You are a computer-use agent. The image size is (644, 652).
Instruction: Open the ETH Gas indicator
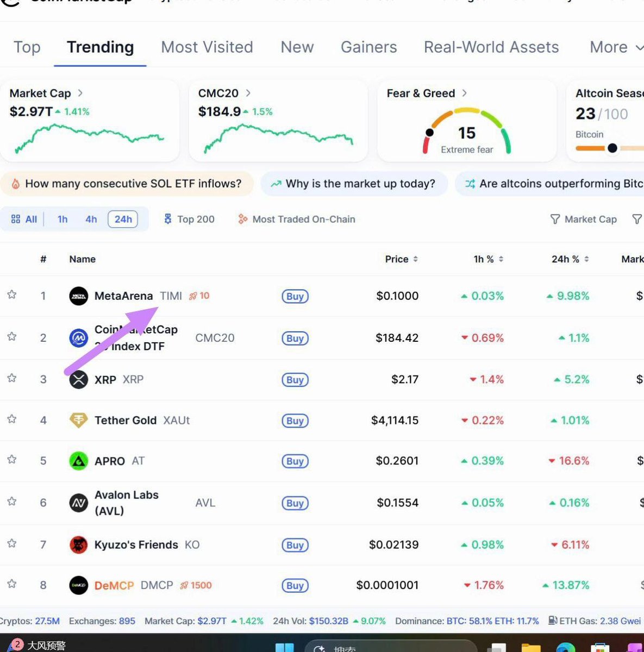[595, 620]
